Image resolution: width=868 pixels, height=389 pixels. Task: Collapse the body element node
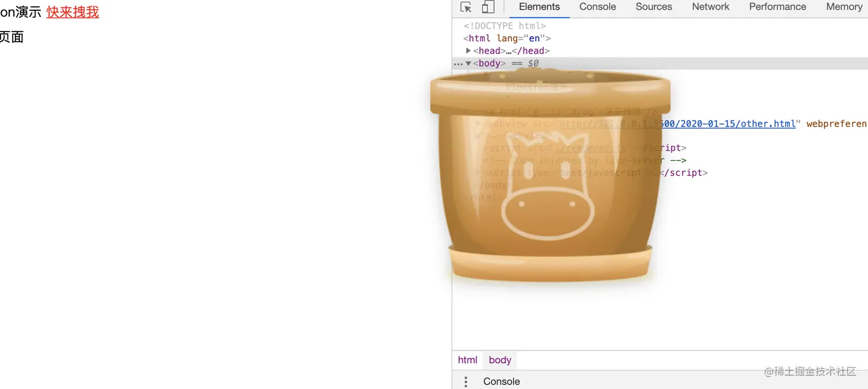(x=468, y=63)
